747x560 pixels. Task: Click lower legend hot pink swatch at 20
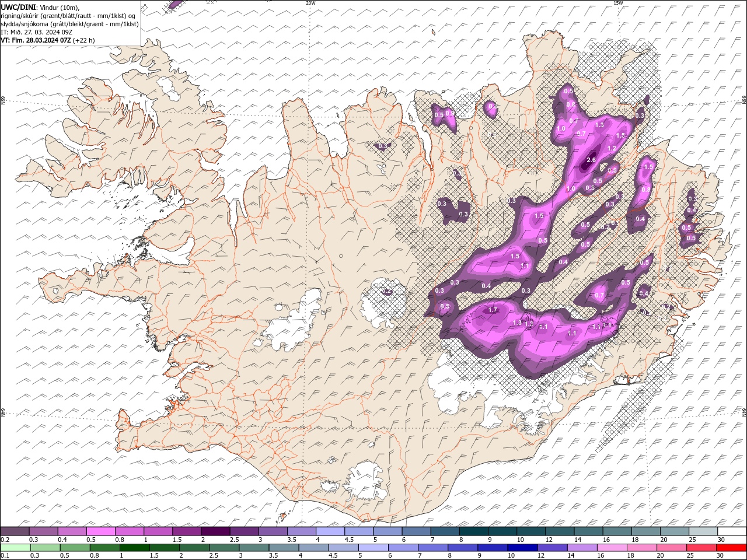[672, 548]
